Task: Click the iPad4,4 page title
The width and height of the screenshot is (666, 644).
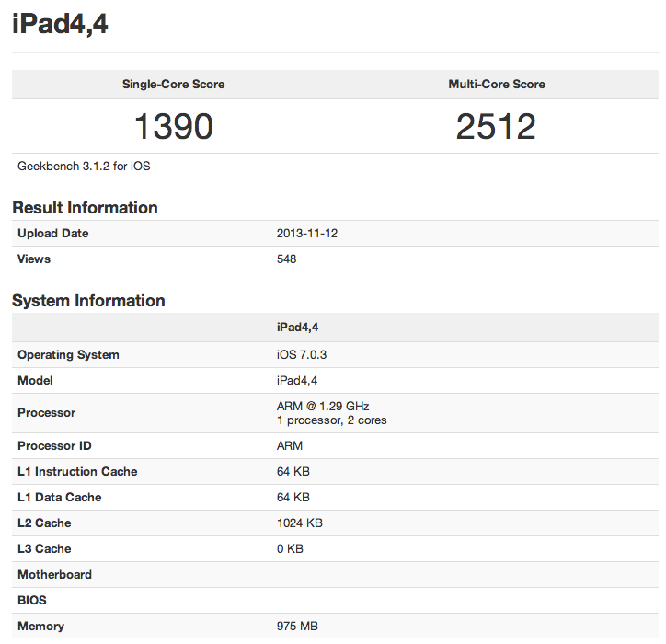Action: [60, 24]
